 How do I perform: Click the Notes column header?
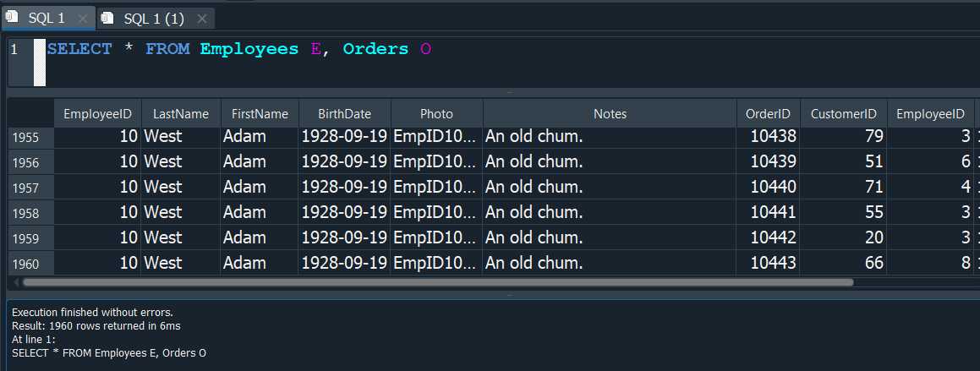coord(610,113)
